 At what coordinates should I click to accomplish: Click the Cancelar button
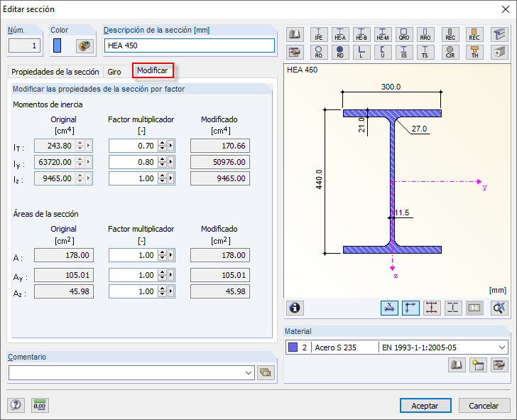[484, 406]
